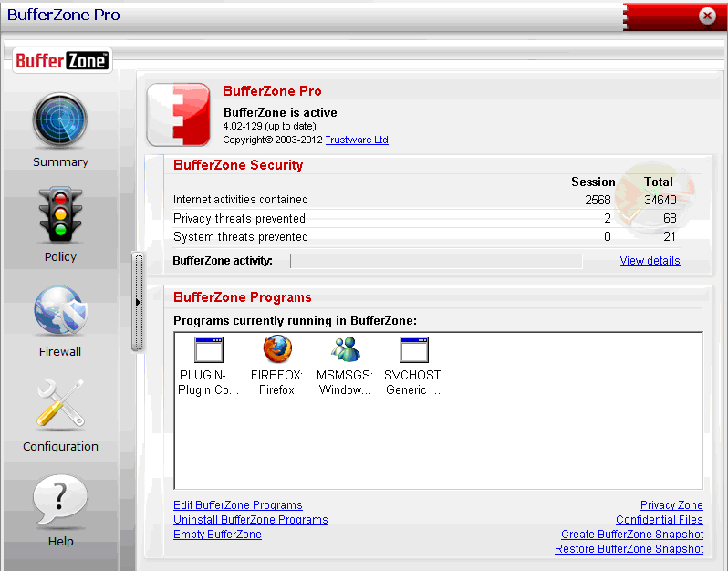Open the Firewall globe shield icon
Image resolution: width=728 pixels, height=571 pixels.
coord(60,310)
